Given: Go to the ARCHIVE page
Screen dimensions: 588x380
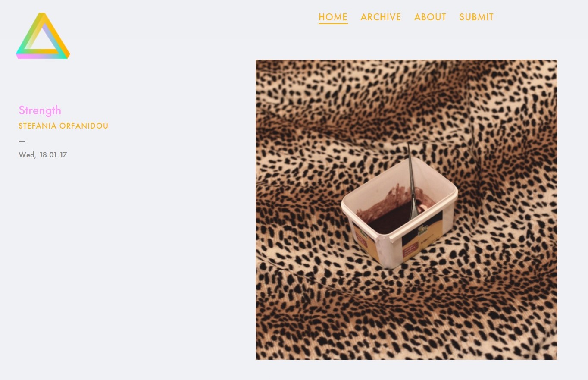Looking at the screenshot, I should [x=381, y=17].
